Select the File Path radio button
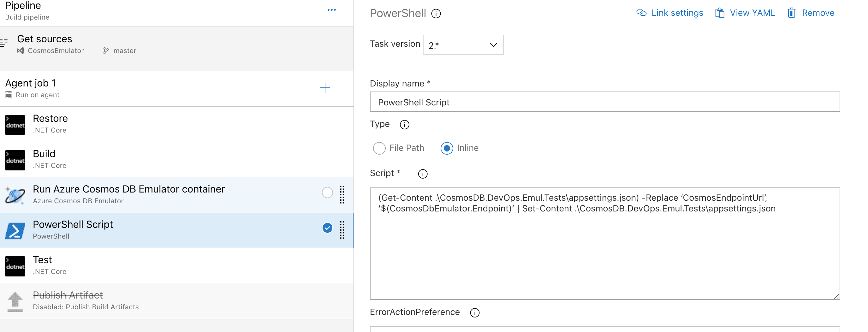Screen dimensions: 868x332 pyautogui.click(x=379, y=148)
